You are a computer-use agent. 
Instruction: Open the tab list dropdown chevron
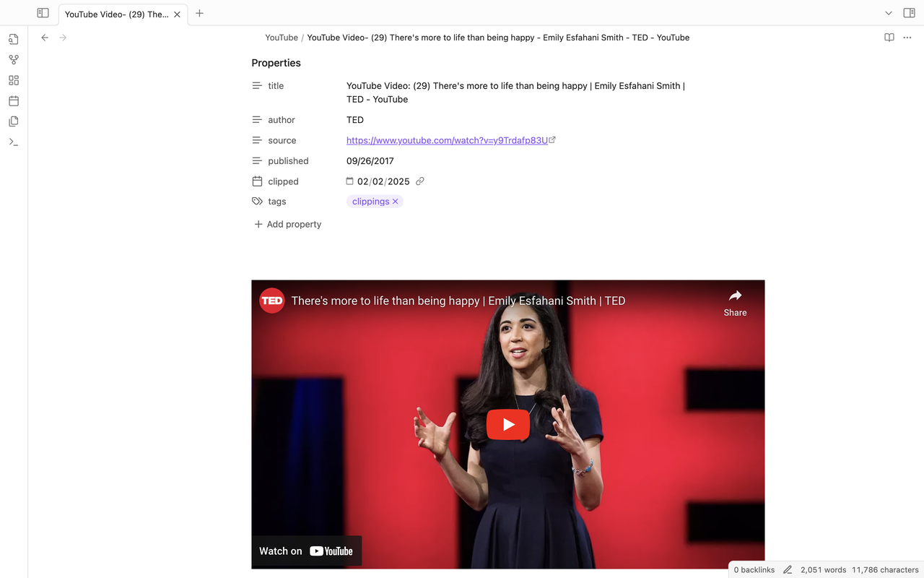(889, 13)
